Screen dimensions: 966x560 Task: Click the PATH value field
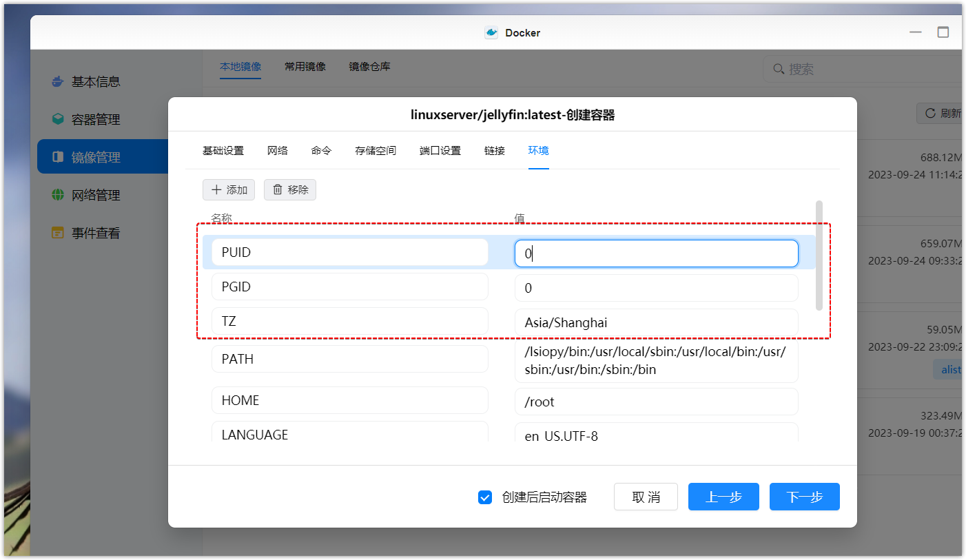point(657,361)
